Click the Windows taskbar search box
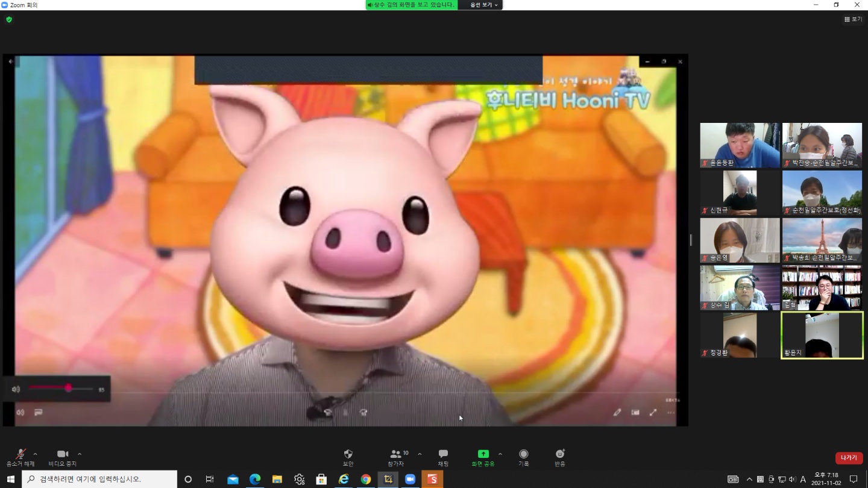868x488 pixels. point(99,479)
